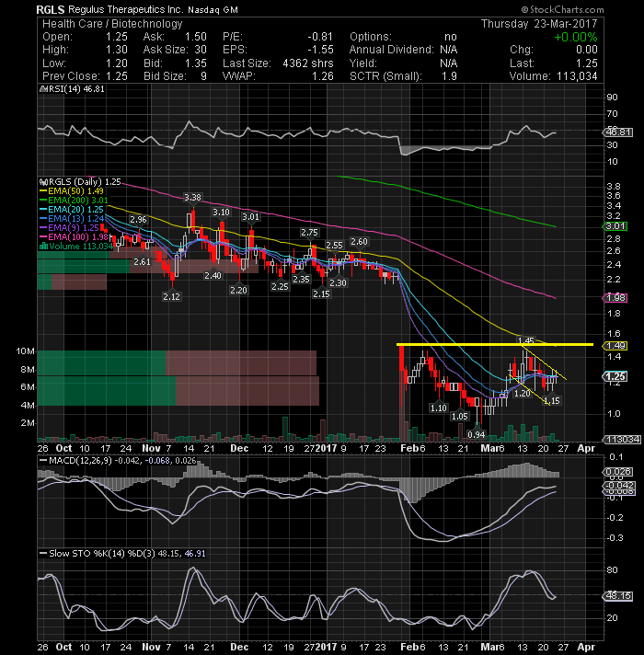Click the pink 1.98 EMA tag on price axis
Screen dimensions: 644x655
(615, 298)
